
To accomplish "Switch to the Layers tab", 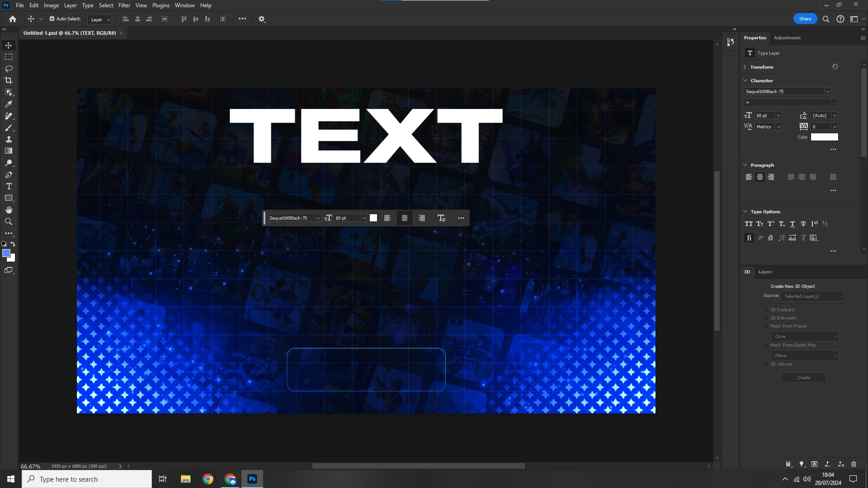I will (x=765, y=272).
